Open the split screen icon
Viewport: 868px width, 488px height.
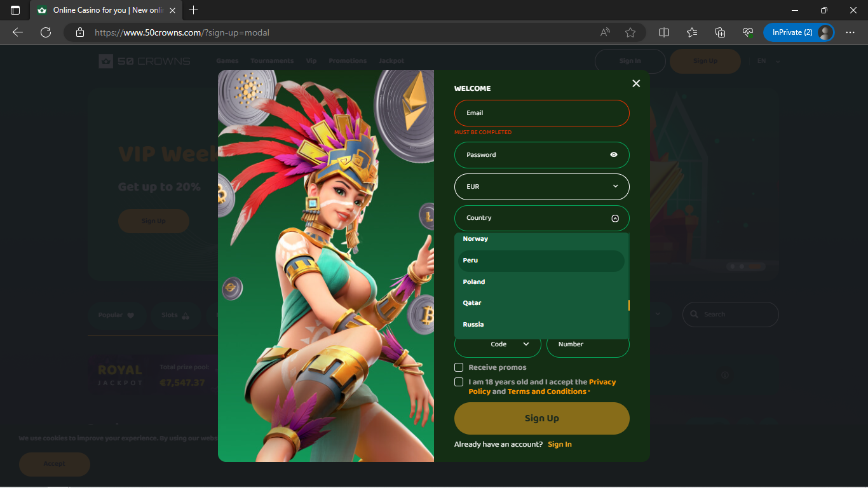[x=664, y=32]
